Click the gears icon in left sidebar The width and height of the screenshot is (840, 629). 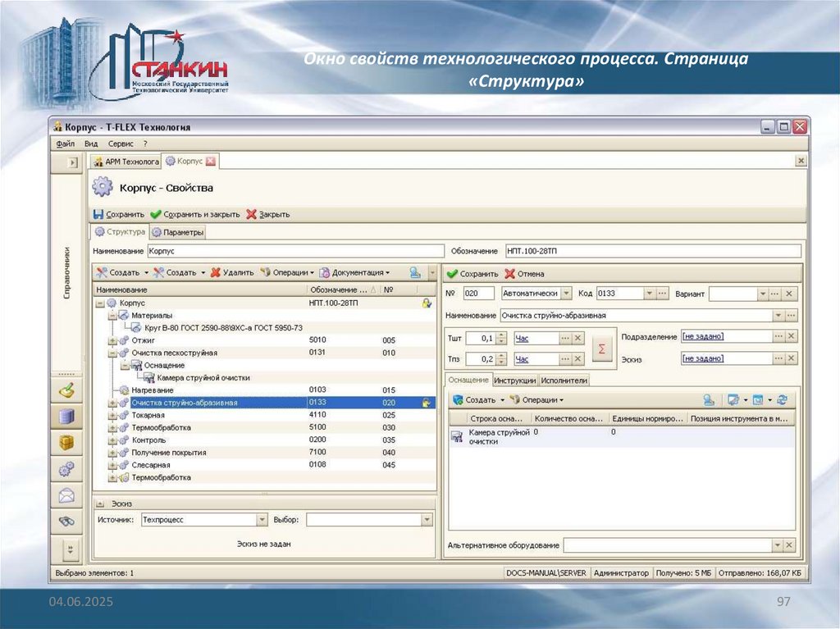pyautogui.click(x=66, y=469)
